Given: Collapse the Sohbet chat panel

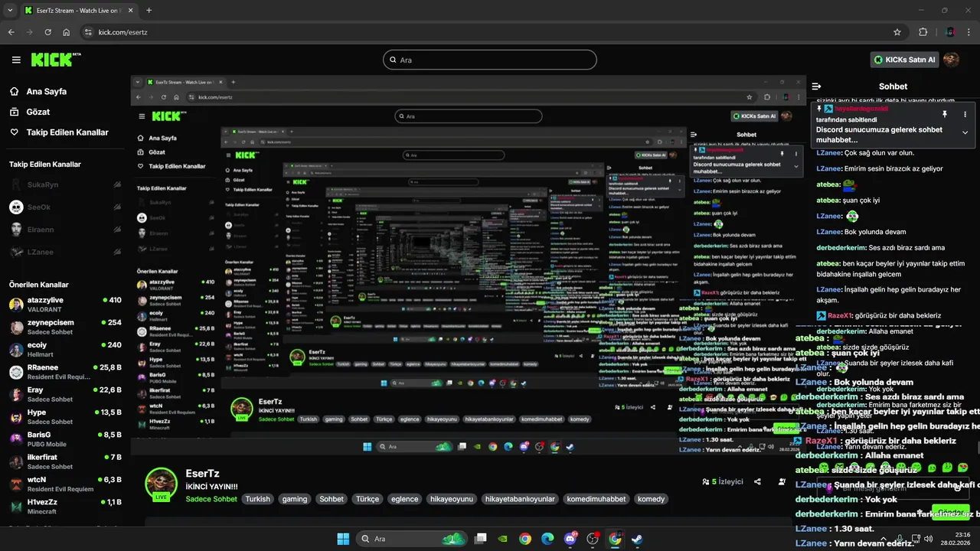Looking at the screenshot, I should [817, 86].
